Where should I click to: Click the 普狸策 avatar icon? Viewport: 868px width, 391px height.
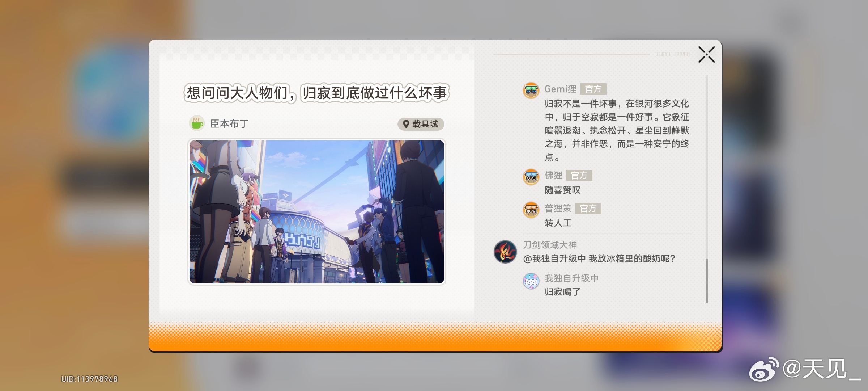pos(531,210)
